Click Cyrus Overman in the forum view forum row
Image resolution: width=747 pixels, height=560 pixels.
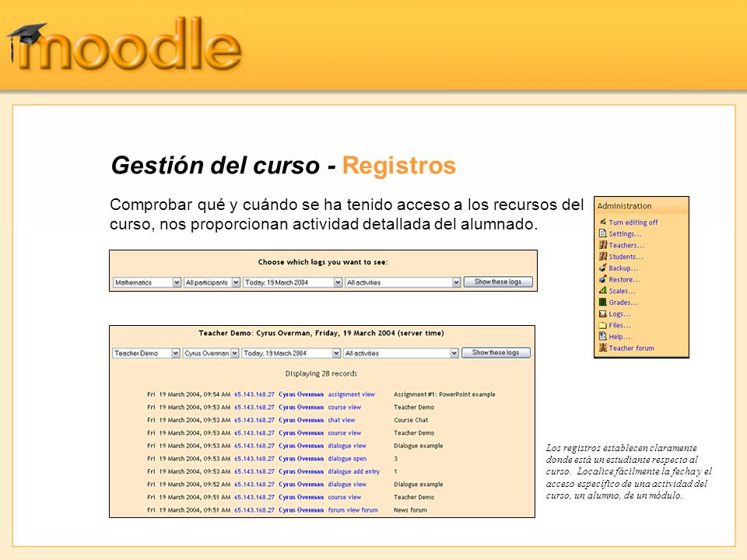[x=301, y=510]
